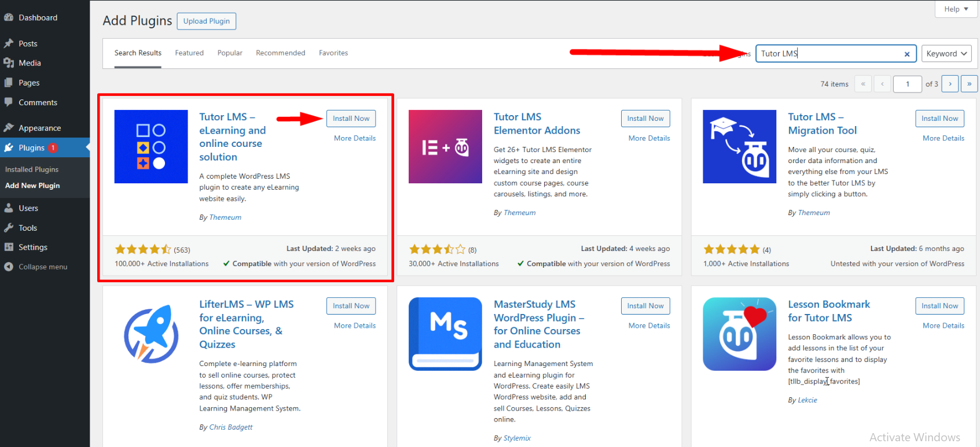
Task: Switch to the Popular tab
Action: [230, 53]
